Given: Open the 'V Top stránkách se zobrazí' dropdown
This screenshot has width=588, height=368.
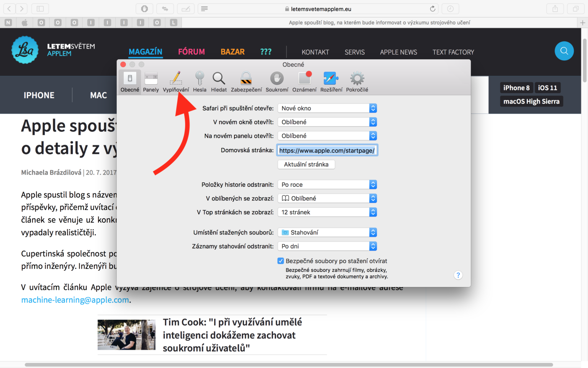Looking at the screenshot, I should tap(327, 212).
